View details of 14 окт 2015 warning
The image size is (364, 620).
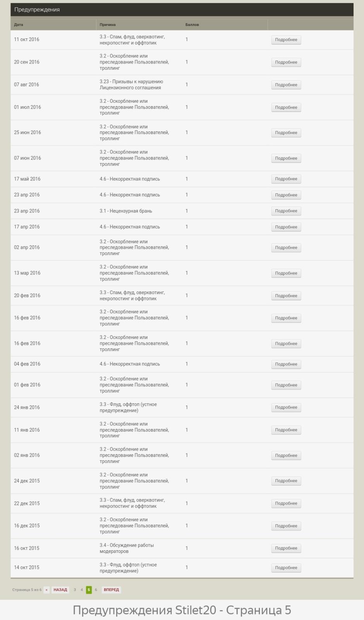(286, 568)
